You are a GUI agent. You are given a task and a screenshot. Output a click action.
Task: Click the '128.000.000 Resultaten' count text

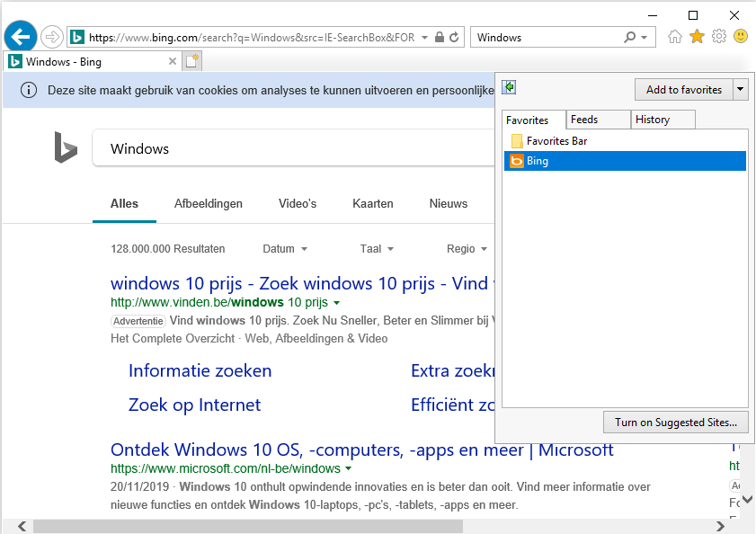tap(168, 249)
